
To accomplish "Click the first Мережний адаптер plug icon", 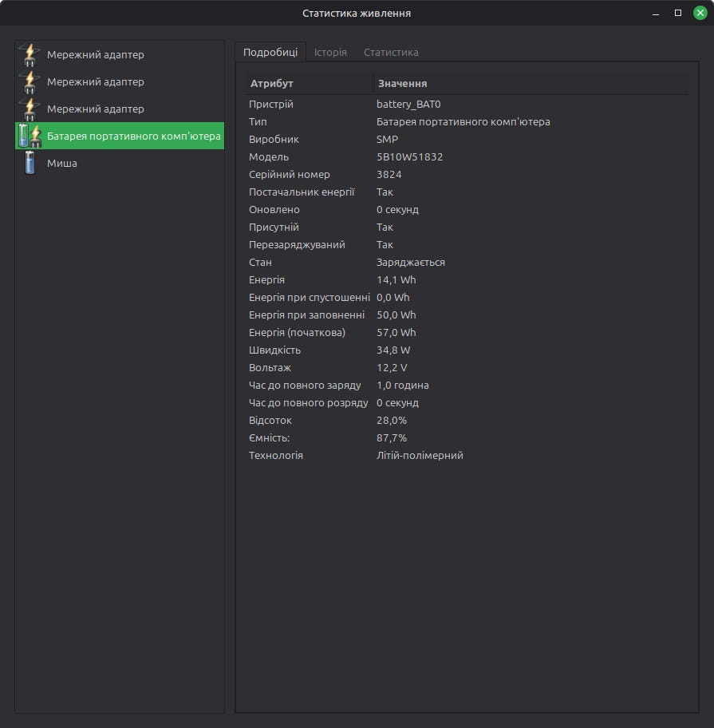I will pos(30,55).
